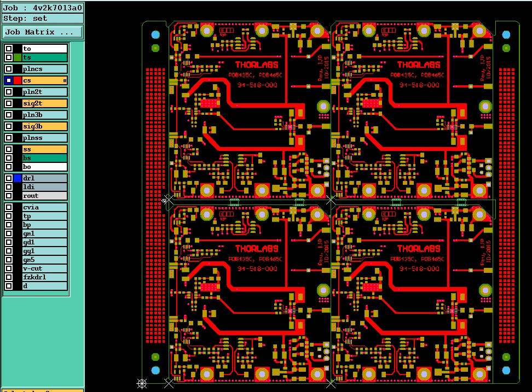The image size is (532, 392).
Task: Pick the 'plnss' layer row
Action: pos(44,138)
